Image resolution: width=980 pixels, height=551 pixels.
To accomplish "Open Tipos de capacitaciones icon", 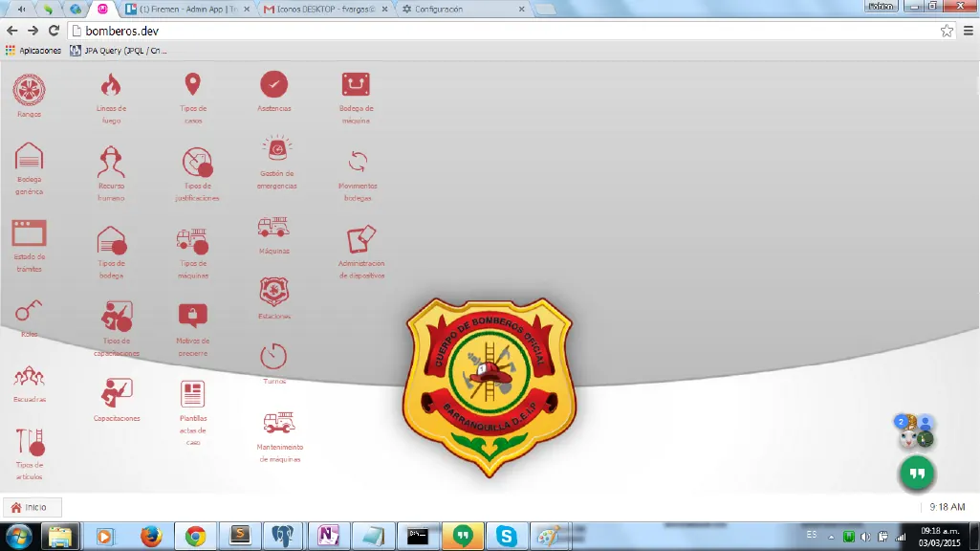I will click(x=117, y=317).
